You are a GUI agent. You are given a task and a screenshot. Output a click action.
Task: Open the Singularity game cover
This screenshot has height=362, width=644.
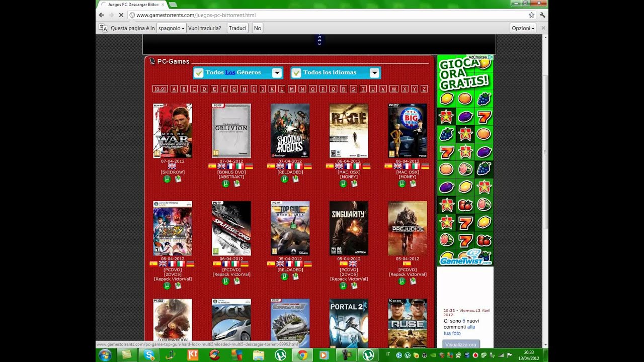[349, 228]
